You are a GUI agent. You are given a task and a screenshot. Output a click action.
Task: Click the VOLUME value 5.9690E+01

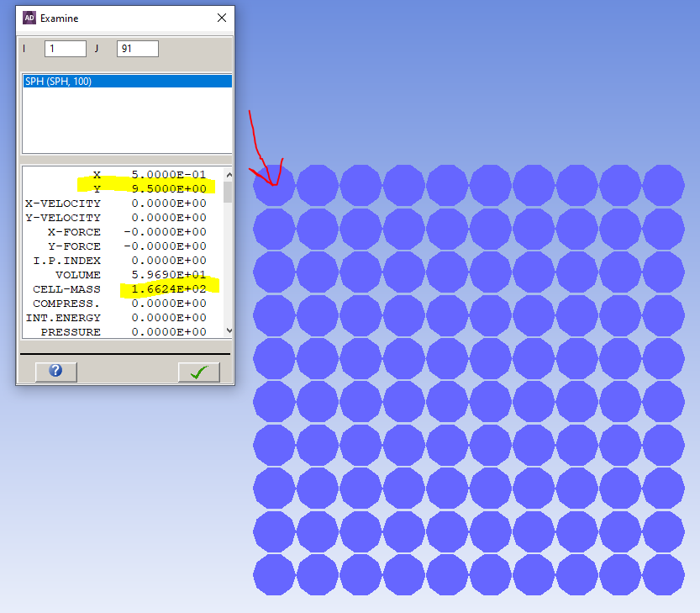169,275
